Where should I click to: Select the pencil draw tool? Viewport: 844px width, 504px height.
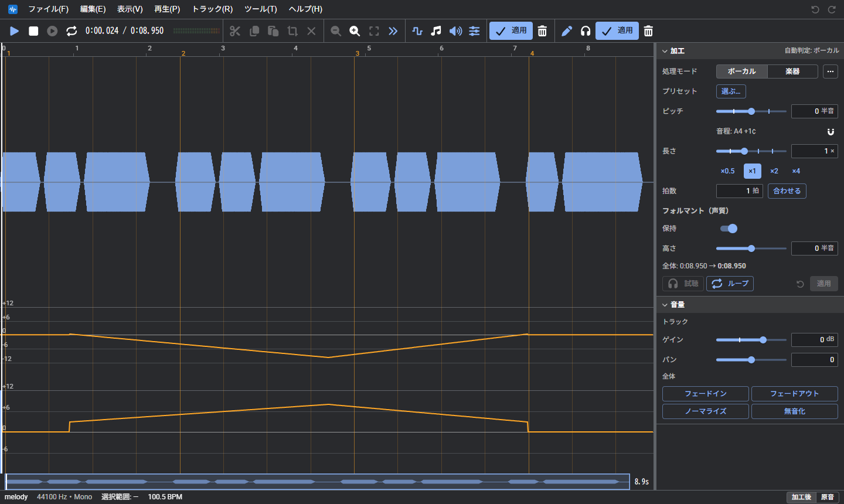pyautogui.click(x=567, y=31)
